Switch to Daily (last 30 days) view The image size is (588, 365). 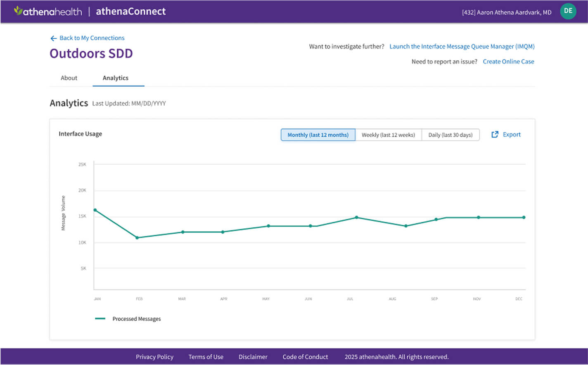click(450, 135)
